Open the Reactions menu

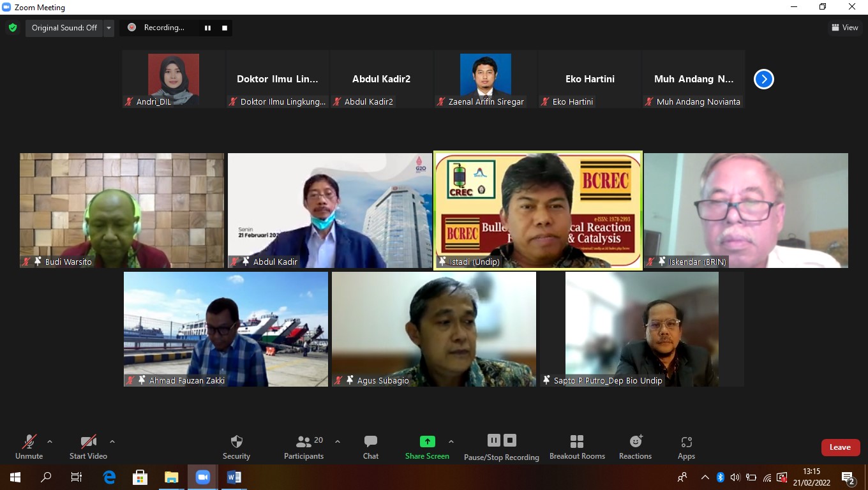[635, 442]
